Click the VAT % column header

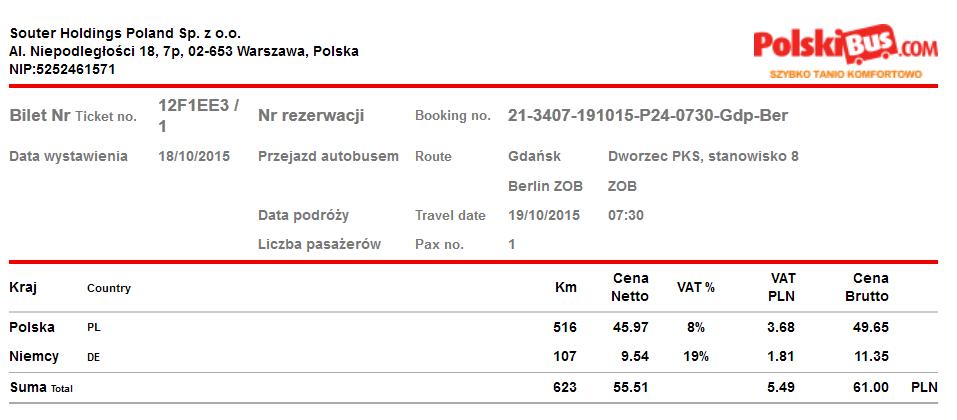[x=696, y=288]
